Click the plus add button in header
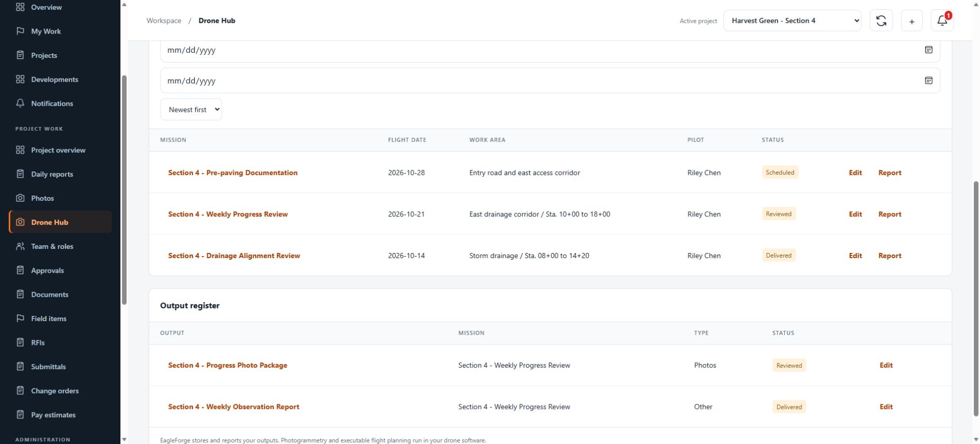This screenshot has height=444, width=980. pos(911,21)
